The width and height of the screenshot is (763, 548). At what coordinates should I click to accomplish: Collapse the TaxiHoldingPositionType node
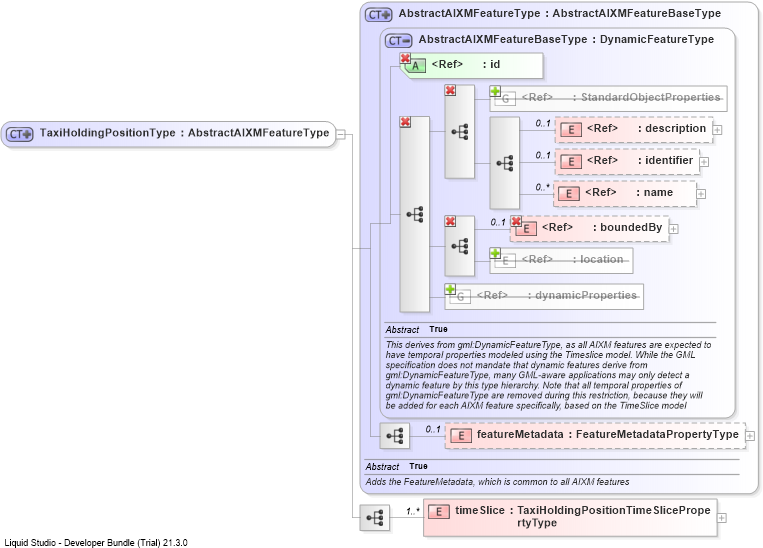341,134
